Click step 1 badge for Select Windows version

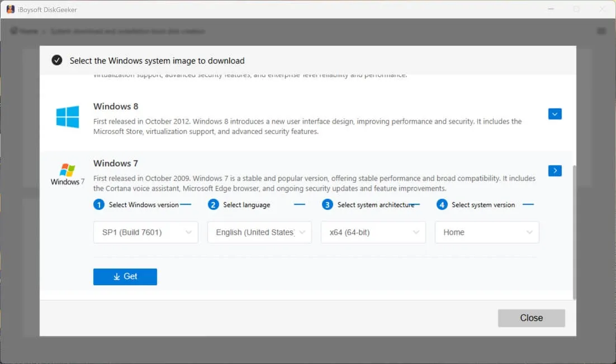click(99, 204)
